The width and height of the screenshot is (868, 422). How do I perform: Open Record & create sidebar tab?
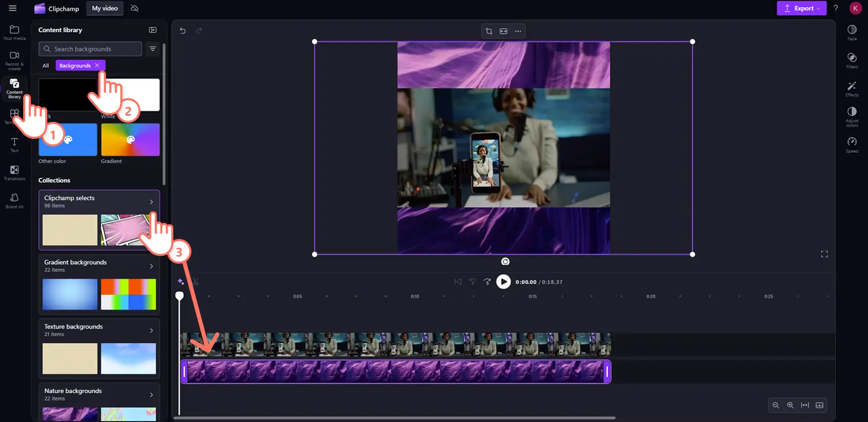pos(14,60)
